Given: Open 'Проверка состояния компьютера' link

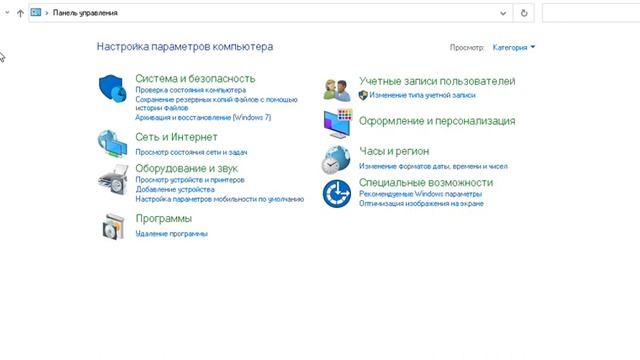Looking at the screenshot, I should (191, 90).
